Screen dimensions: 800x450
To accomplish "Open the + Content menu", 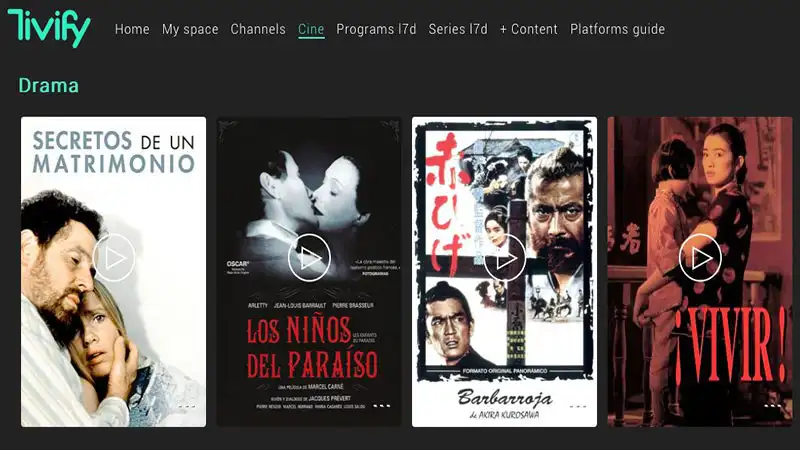I will (x=529, y=29).
